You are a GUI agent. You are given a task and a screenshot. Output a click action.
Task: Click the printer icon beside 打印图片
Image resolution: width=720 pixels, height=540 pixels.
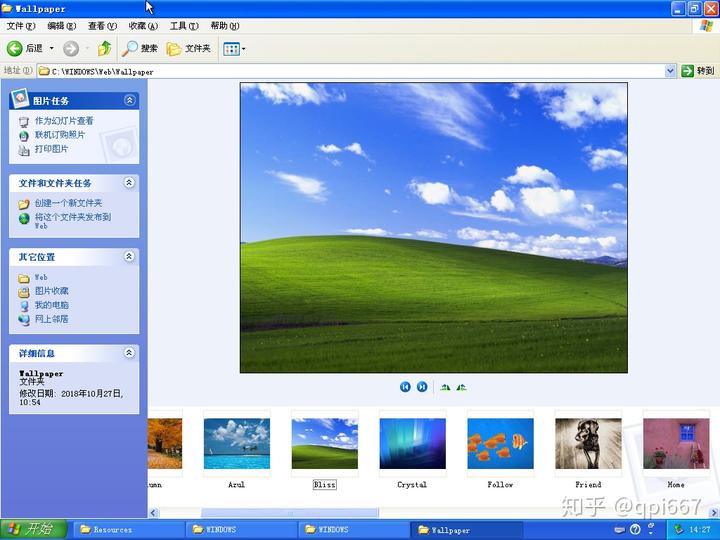coord(24,150)
